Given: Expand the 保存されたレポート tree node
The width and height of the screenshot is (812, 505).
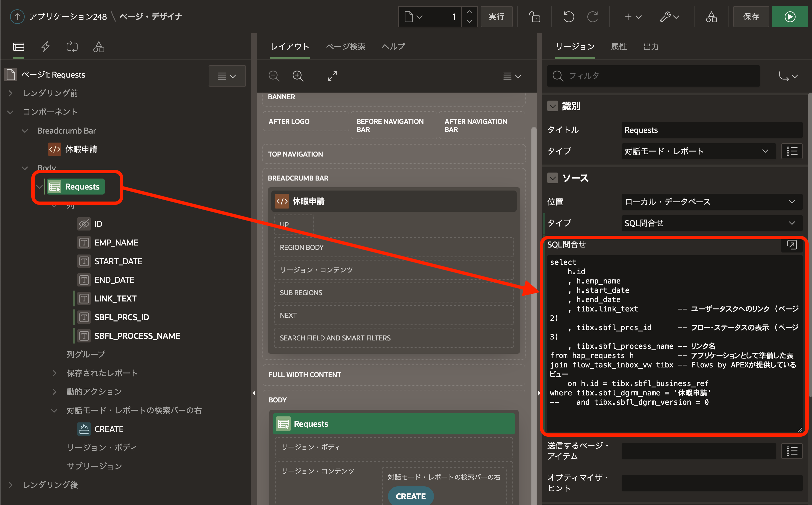Looking at the screenshot, I should tap(54, 373).
